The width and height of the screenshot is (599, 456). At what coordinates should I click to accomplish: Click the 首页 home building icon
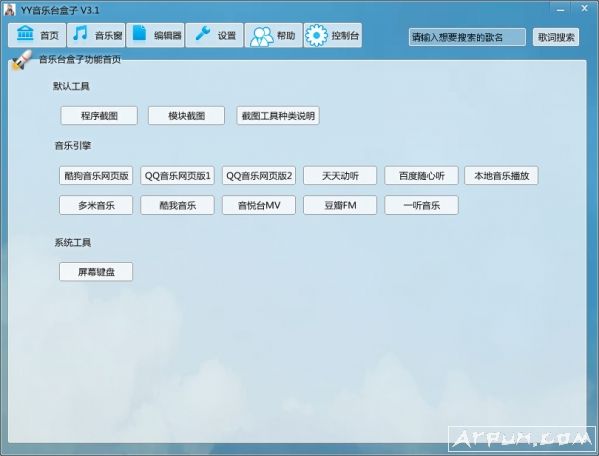coord(25,34)
